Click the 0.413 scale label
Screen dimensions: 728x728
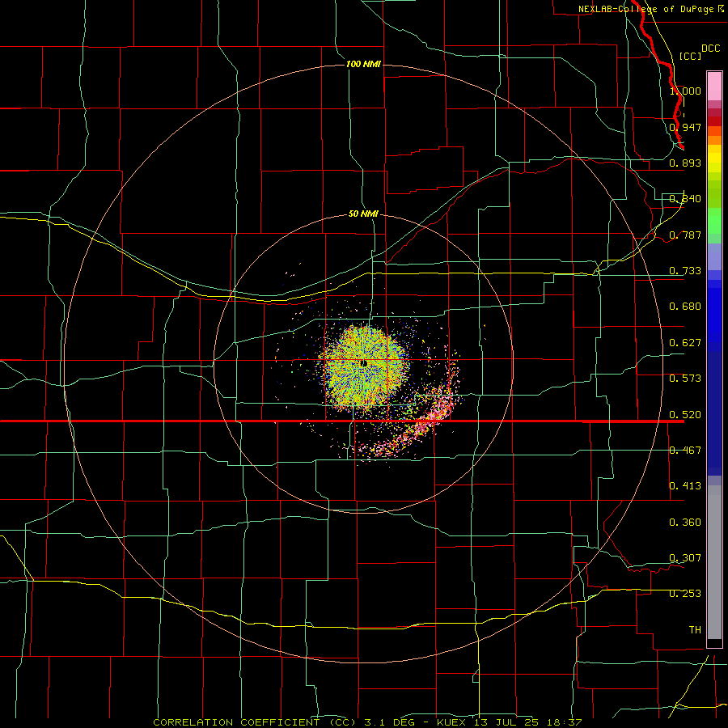pos(685,486)
